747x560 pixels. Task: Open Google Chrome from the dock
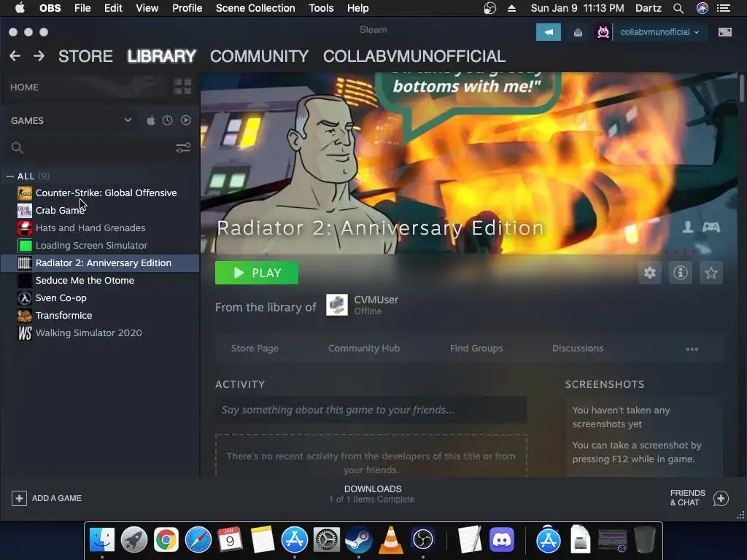[x=166, y=540]
